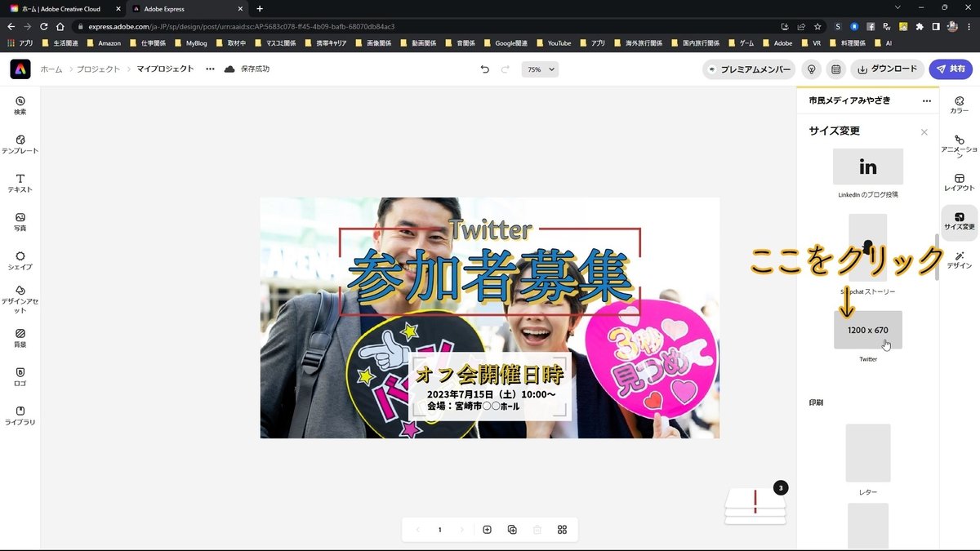
Task: Select the Twitter 1200 x 670 size
Action: tap(868, 330)
